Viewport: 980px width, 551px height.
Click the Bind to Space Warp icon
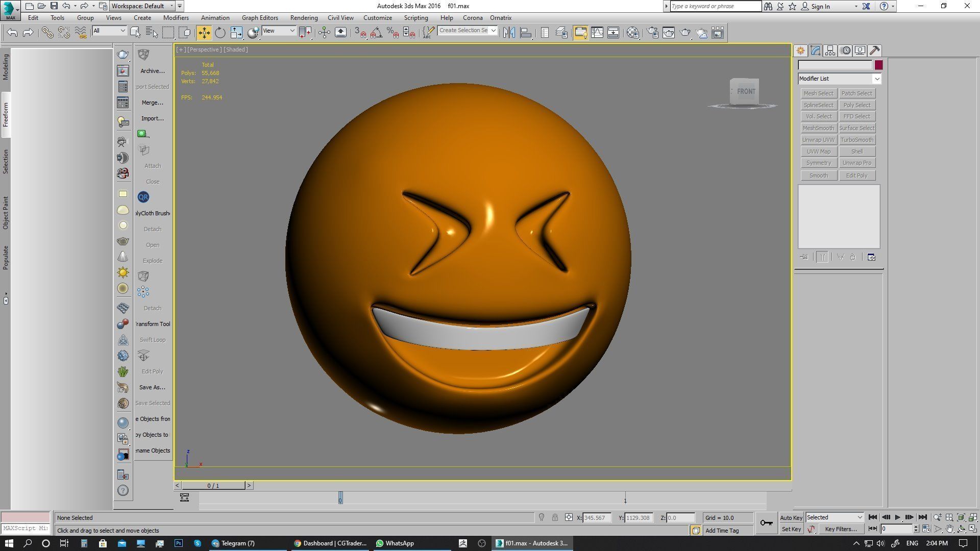click(x=81, y=33)
